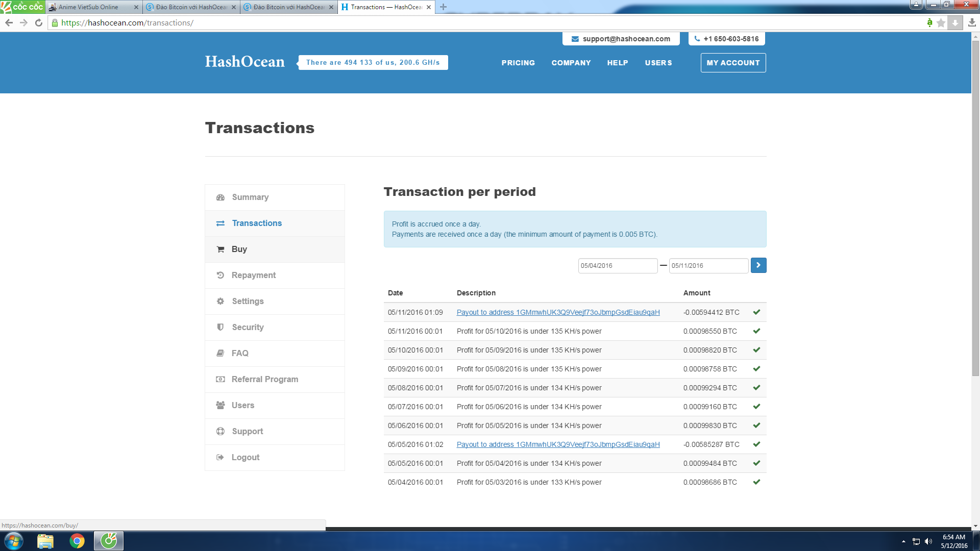Click the shopping cart Buy icon
The image size is (980, 551).
[x=220, y=249]
